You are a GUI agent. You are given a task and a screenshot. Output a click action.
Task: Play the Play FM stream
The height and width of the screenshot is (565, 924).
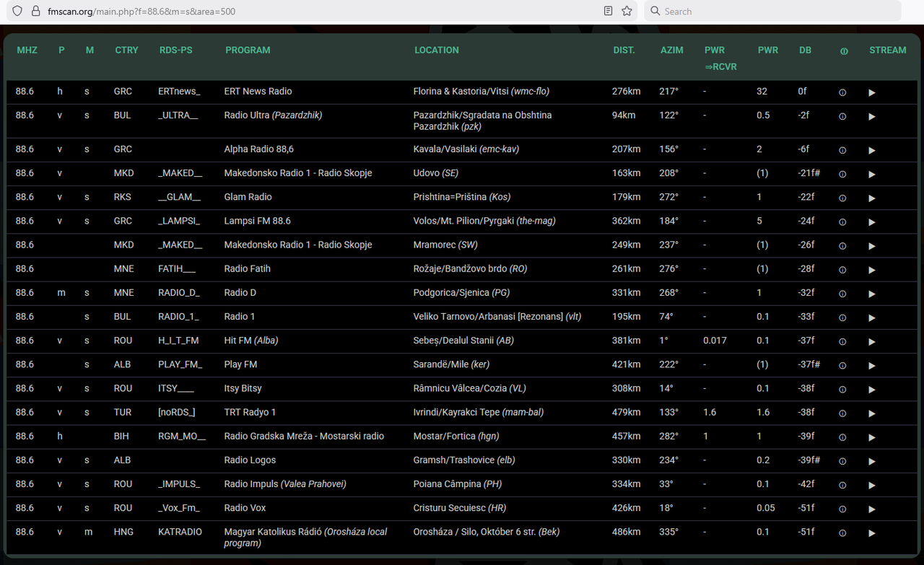click(x=872, y=366)
